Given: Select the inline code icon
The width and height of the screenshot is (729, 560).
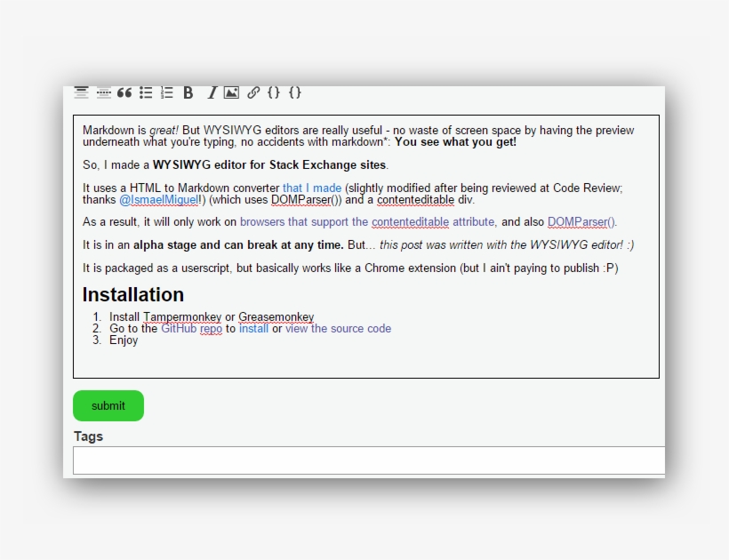Looking at the screenshot, I should (275, 92).
